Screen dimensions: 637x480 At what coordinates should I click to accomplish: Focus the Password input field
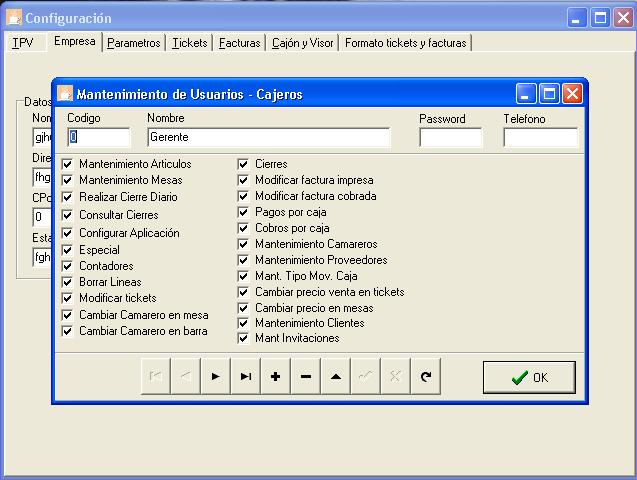coord(451,137)
